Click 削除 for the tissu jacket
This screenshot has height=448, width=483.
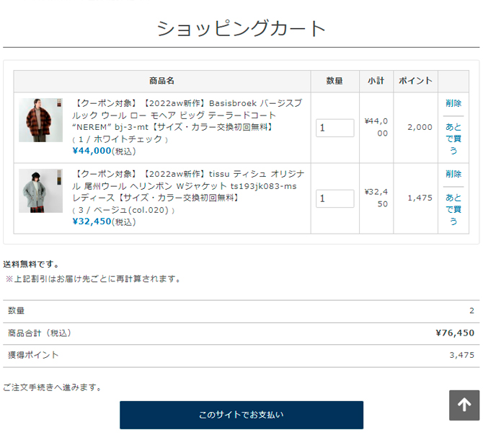pos(453,174)
